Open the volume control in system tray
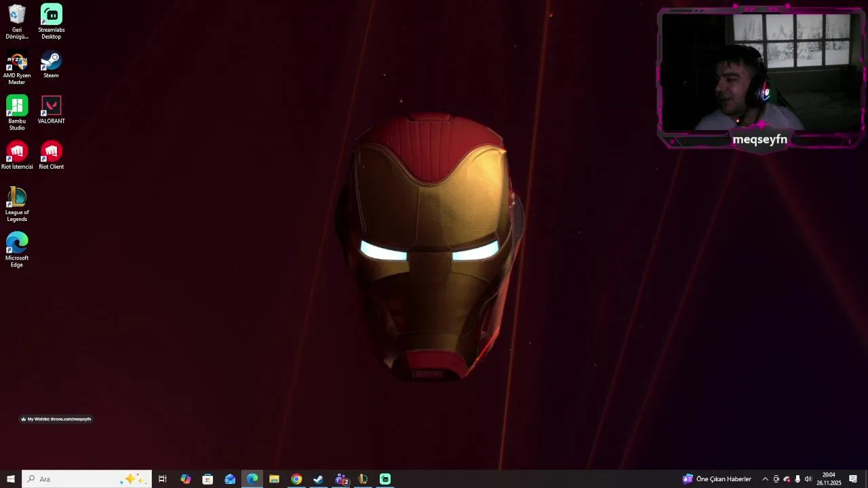 (808, 479)
